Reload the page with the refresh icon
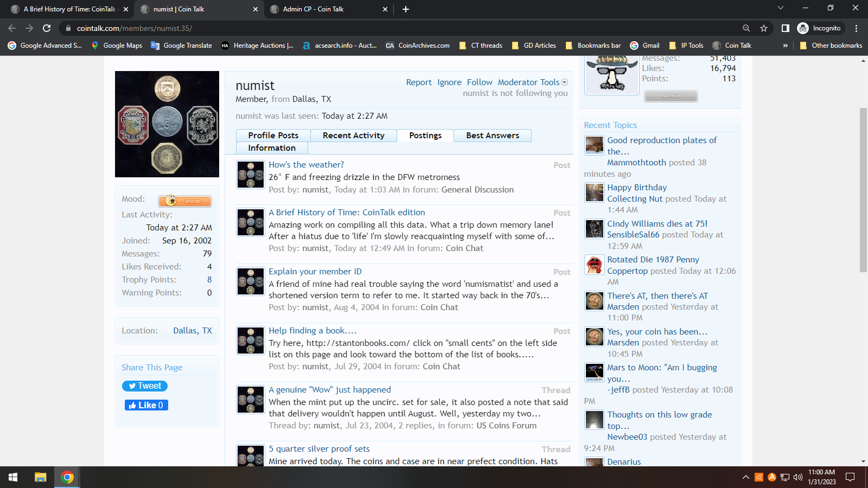Screen dimensions: 868x488 tap(47, 28)
